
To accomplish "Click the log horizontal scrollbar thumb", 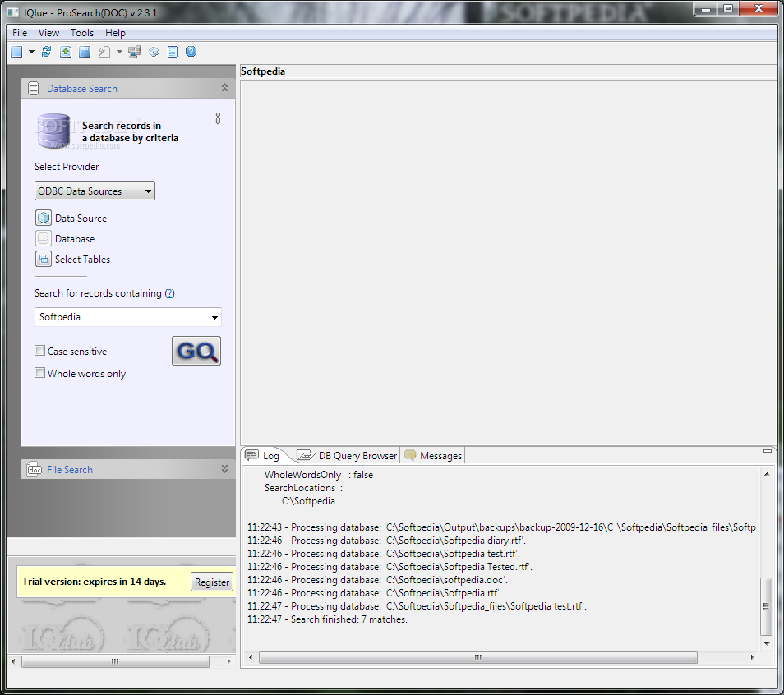I will [x=478, y=657].
